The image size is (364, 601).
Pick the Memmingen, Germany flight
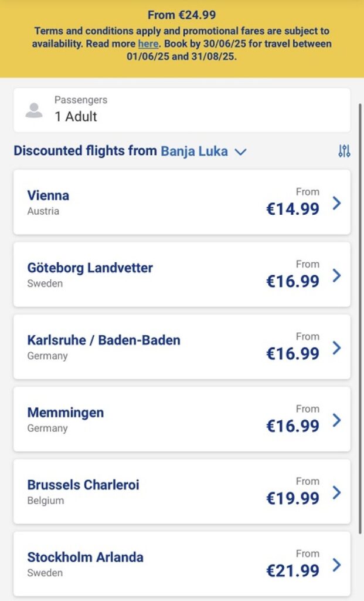coord(66,419)
